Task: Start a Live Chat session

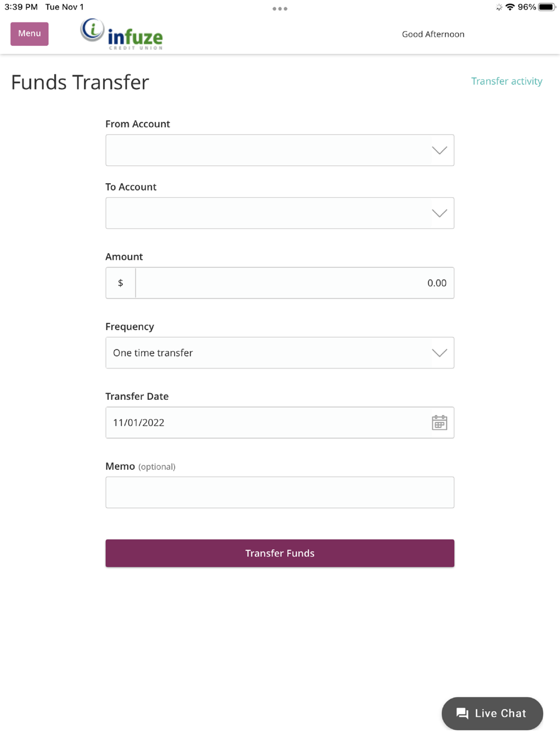Action: [492, 713]
